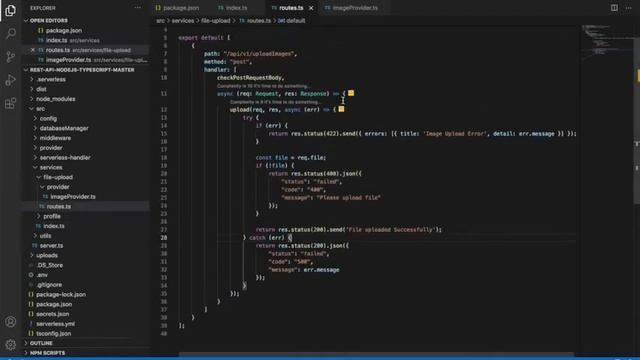640x360 pixels.
Task: Open the Manage gear settings icon
Action: 11,344
